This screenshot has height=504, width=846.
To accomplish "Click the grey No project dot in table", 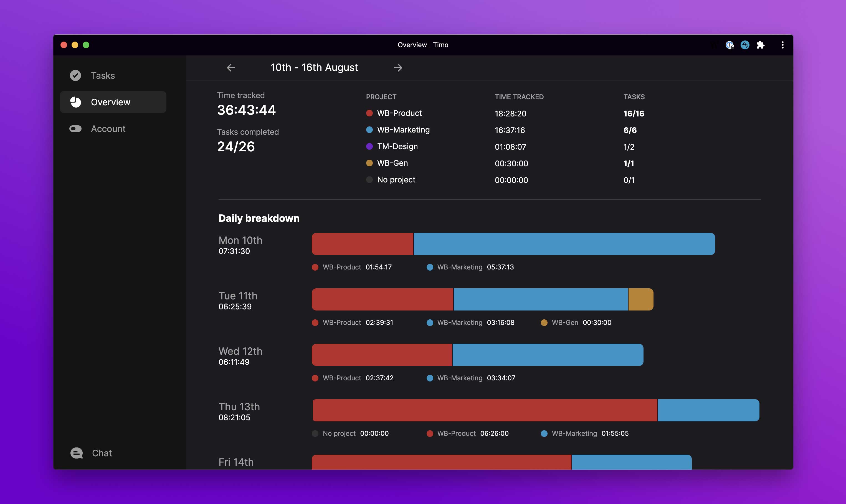I will coord(369,180).
